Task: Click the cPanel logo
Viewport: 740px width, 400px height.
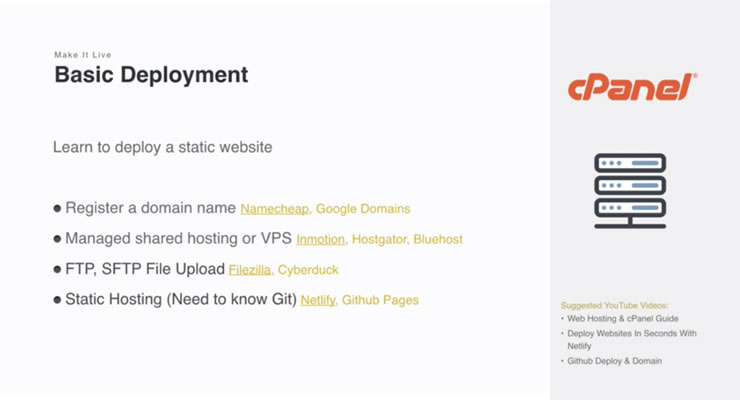Action: (632, 88)
